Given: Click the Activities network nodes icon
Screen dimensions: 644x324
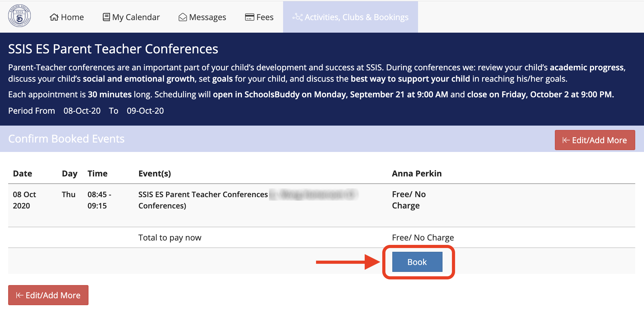Looking at the screenshot, I should [x=297, y=17].
